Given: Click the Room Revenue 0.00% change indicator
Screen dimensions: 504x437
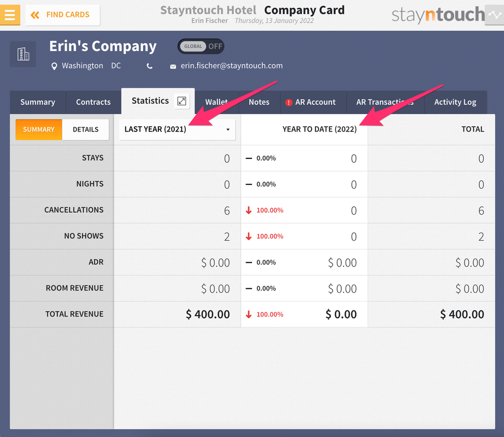Looking at the screenshot, I should pyautogui.click(x=261, y=288).
